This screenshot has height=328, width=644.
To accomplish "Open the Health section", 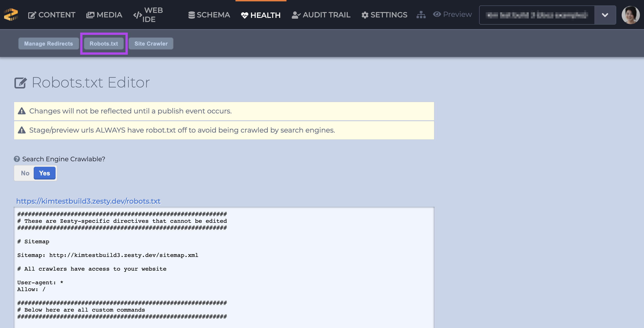I will tap(261, 15).
